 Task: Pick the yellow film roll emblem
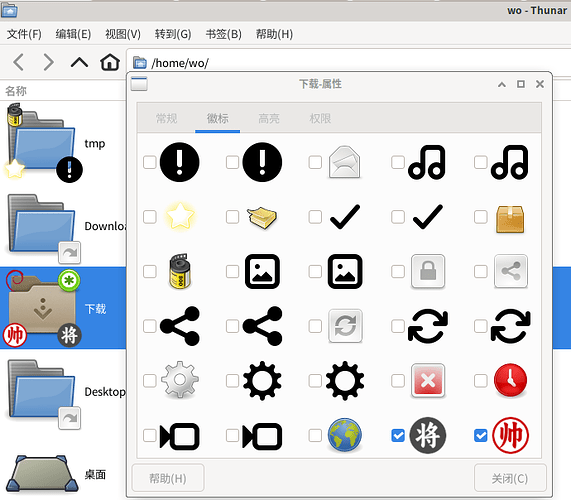[180, 271]
